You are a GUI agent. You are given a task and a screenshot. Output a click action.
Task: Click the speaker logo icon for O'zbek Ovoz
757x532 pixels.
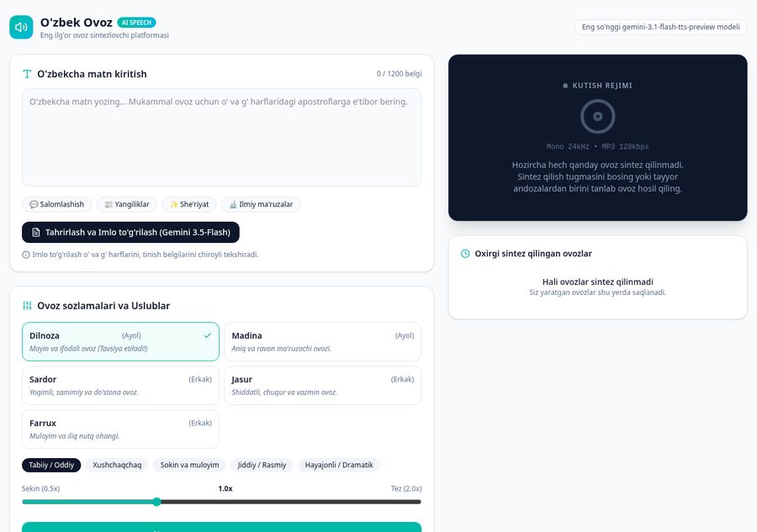[21, 27]
